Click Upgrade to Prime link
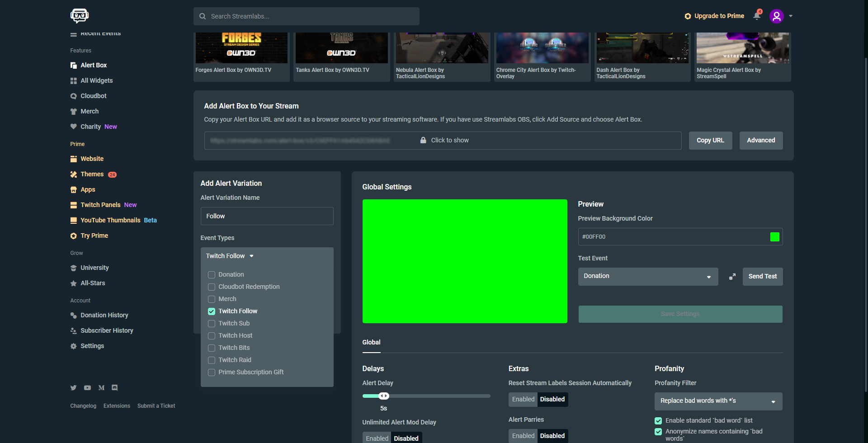Viewport: 868px width, 443px height. point(714,16)
